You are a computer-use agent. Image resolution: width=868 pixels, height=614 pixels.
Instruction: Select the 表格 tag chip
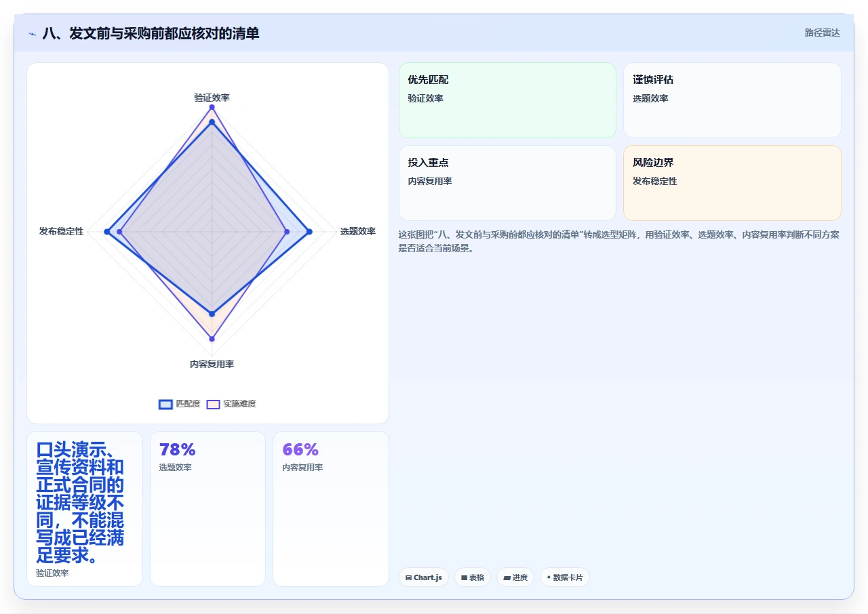pyautogui.click(x=473, y=577)
